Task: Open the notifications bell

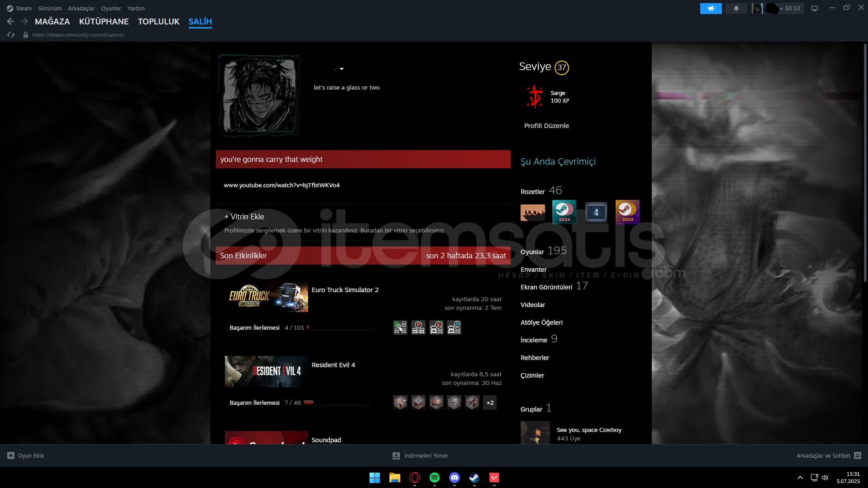Action: click(x=736, y=9)
